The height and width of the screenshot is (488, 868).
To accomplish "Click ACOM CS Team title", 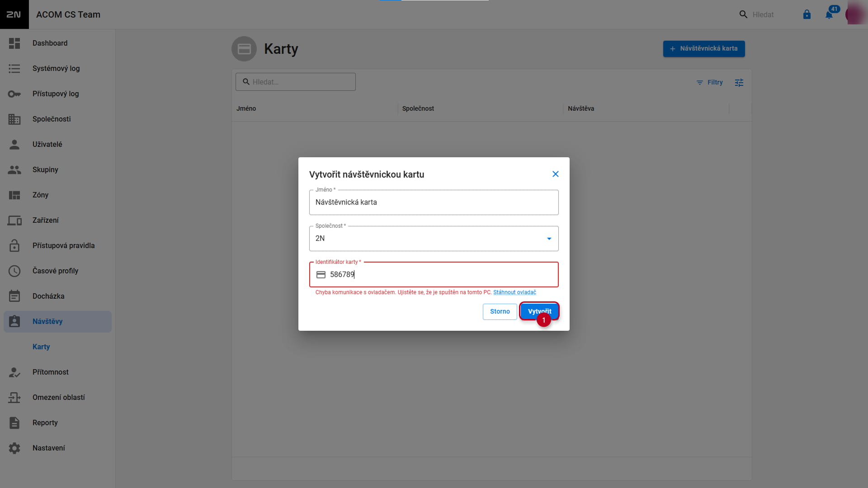I will click(68, 14).
